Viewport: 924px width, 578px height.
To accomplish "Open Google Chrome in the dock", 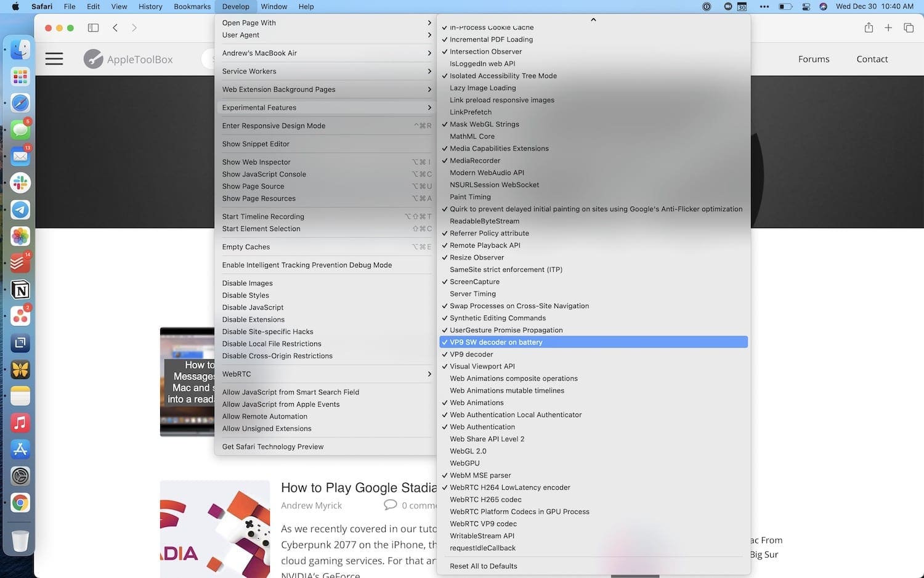I will 20,503.
